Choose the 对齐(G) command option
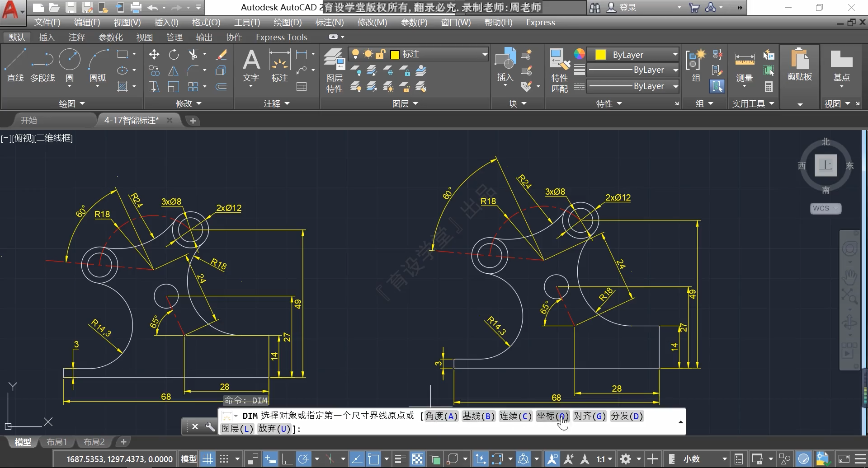This screenshot has height=468, width=868. click(590, 416)
